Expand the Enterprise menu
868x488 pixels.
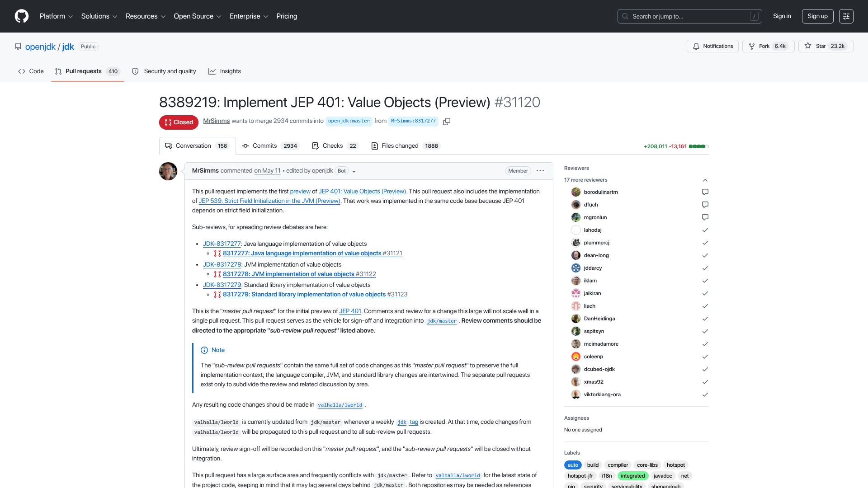pyautogui.click(x=249, y=16)
